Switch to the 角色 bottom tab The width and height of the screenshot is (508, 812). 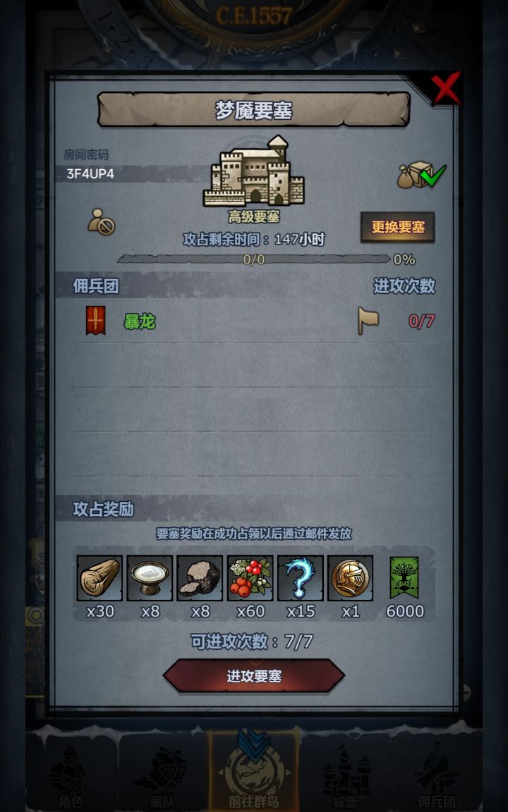click(x=71, y=774)
